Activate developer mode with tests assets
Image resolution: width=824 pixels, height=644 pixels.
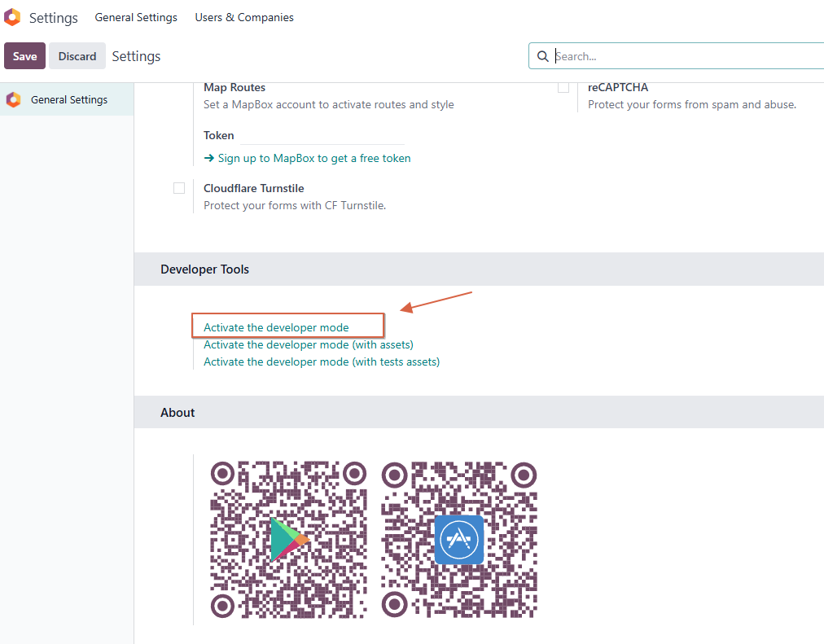(x=321, y=361)
